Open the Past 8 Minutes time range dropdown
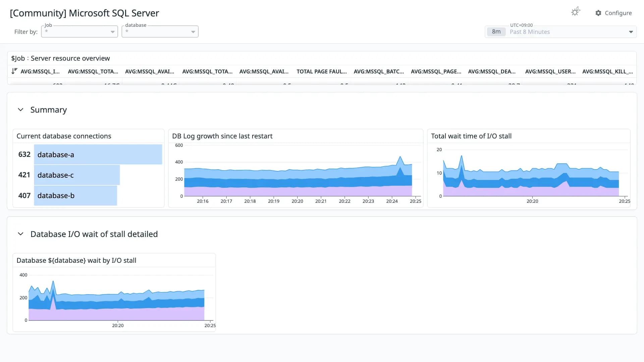This screenshot has width=644, height=362. pos(560,32)
